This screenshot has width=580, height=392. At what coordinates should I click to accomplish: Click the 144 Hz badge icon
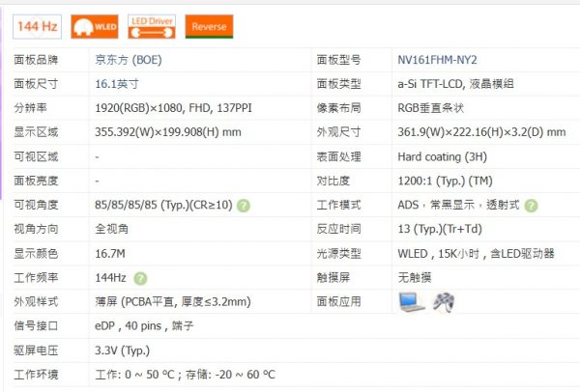(37, 27)
